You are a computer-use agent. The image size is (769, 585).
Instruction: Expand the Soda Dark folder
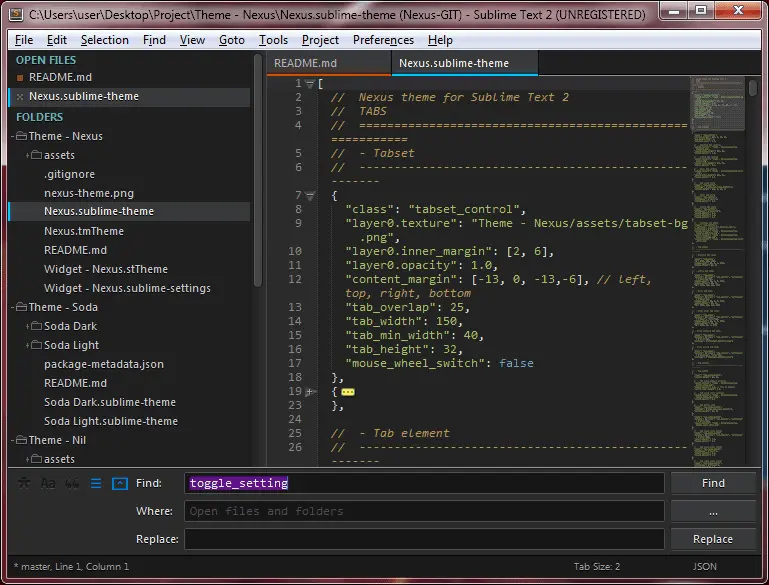tap(27, 326)
